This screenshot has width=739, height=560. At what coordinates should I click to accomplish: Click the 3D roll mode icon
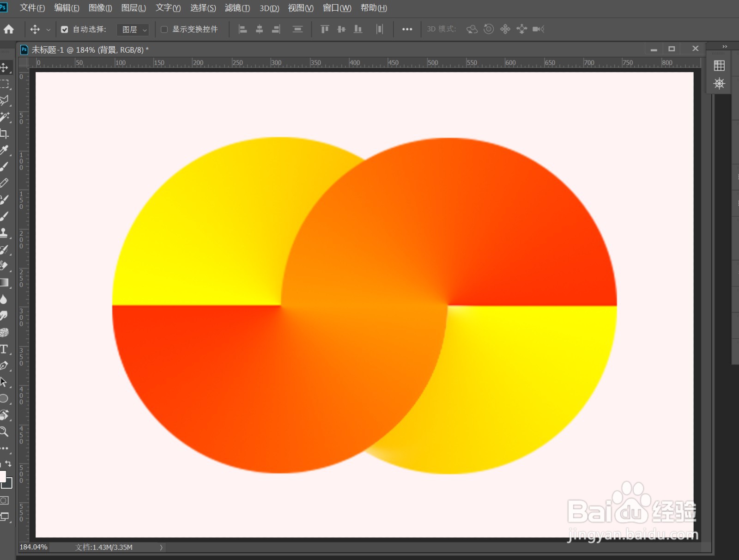tap(489, 29)
